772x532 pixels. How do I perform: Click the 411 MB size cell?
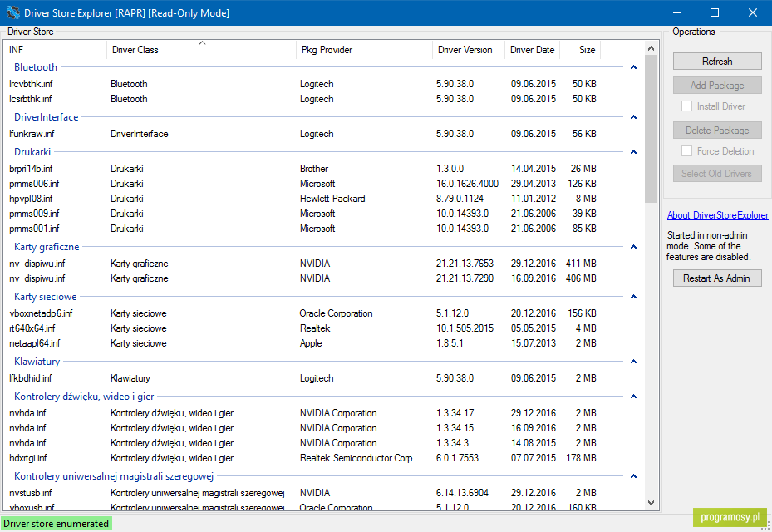581,263
